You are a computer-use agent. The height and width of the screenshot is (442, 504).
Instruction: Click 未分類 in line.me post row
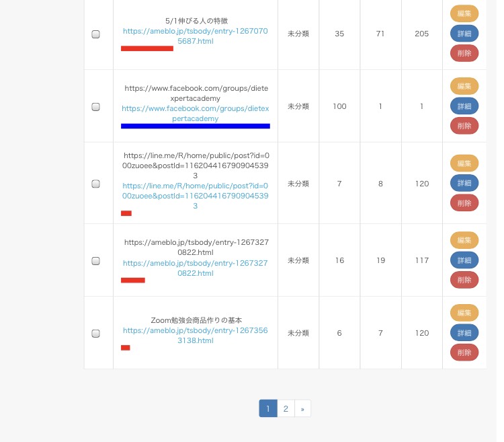(298, 184)
